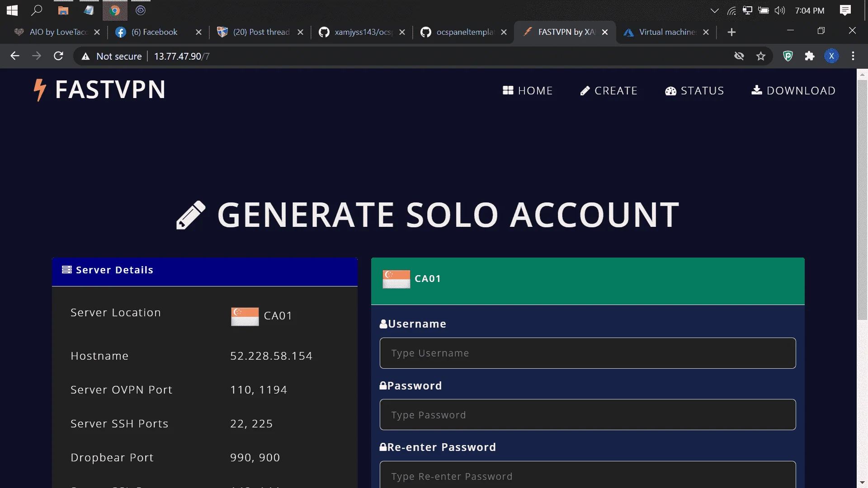Open the clock showing 7:04 PM
The height and width of the screenshot is (488, 868).
click(810, 10)
